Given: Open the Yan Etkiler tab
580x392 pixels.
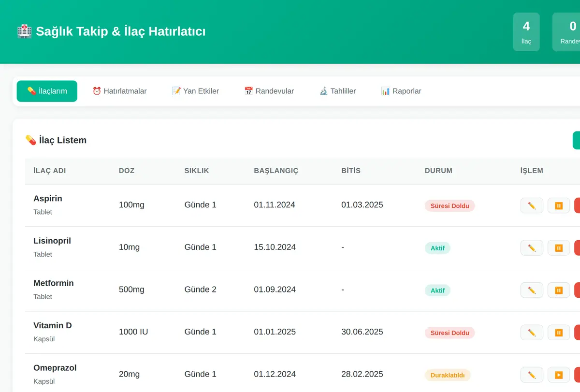Looking at the screenshot, I should click(x=195, y=91).
